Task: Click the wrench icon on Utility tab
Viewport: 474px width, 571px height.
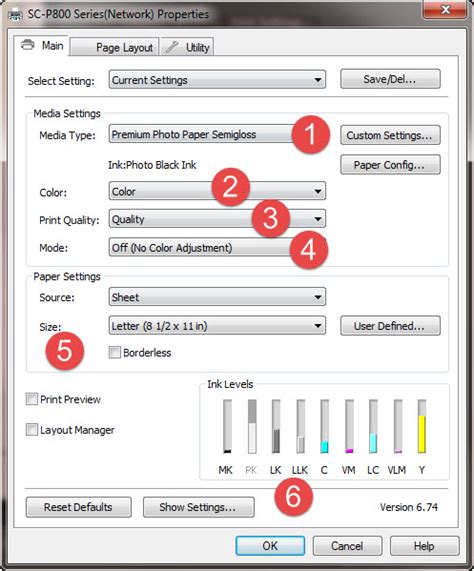Action: point(172,47)
